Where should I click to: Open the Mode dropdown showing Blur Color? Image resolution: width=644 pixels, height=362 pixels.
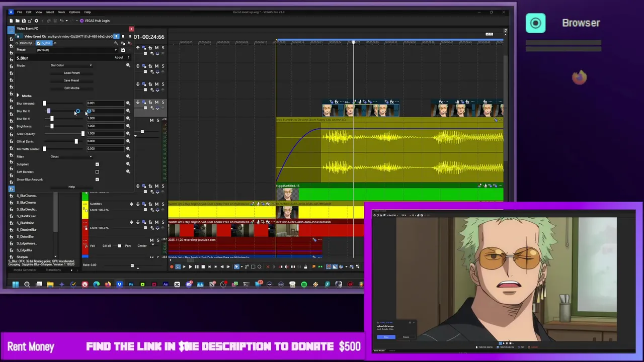(71, 65)
